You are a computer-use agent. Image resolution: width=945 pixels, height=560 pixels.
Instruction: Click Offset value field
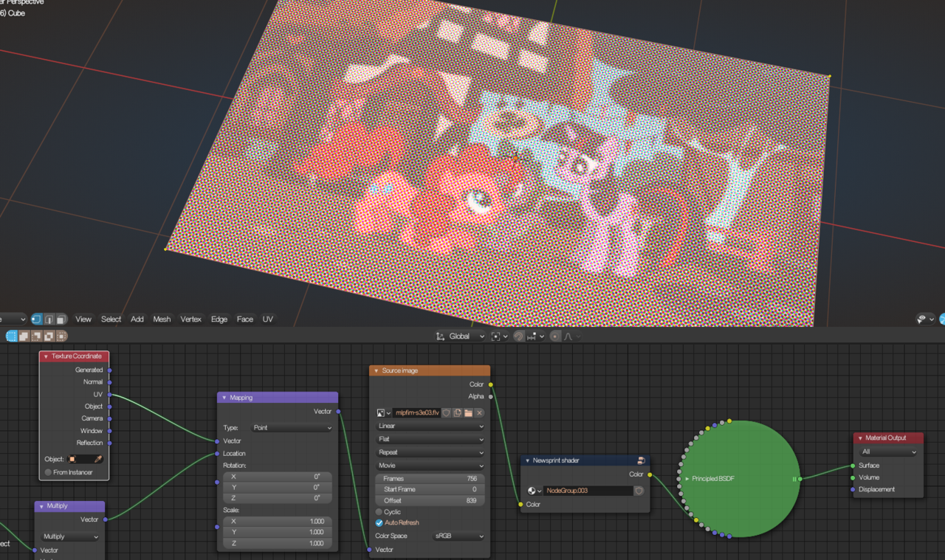click(430, 500)
